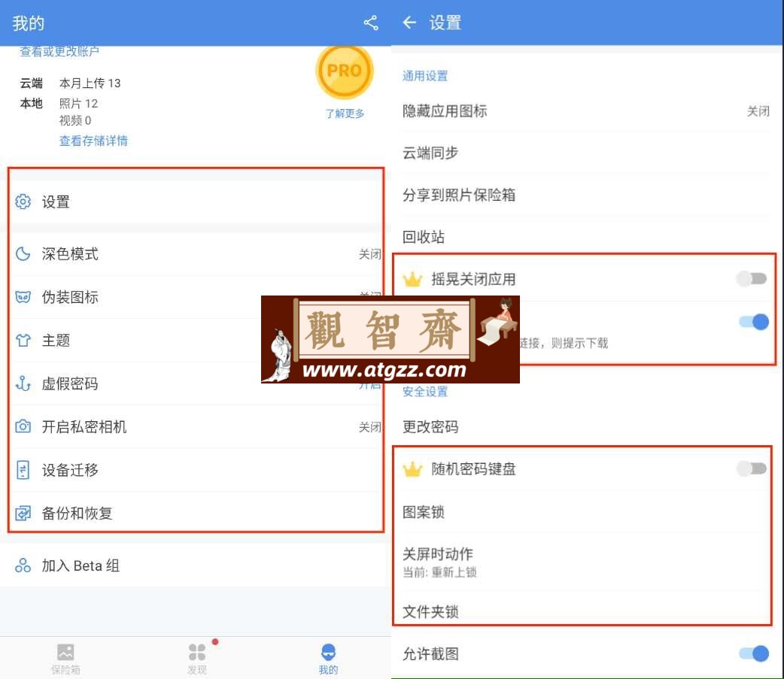Open the 深色模式 row label
The height and width of the screenshot is (679, 784).
click(x=70, y=254)
